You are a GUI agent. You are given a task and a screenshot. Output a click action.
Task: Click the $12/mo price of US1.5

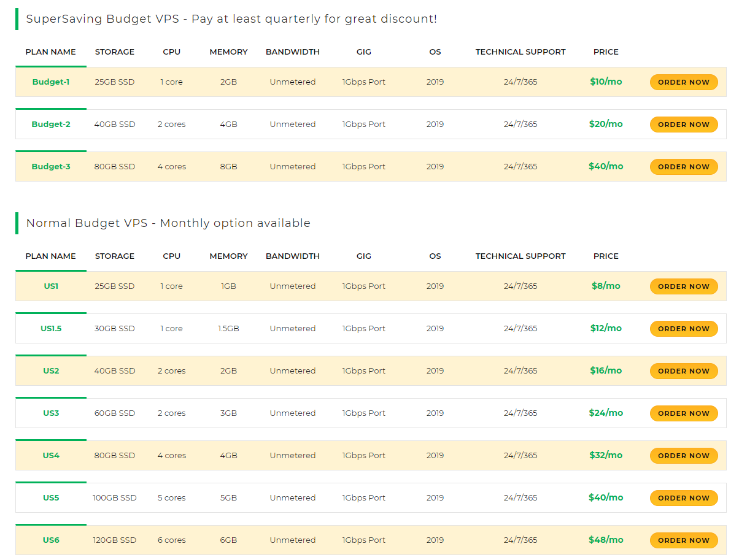(606, 328)
